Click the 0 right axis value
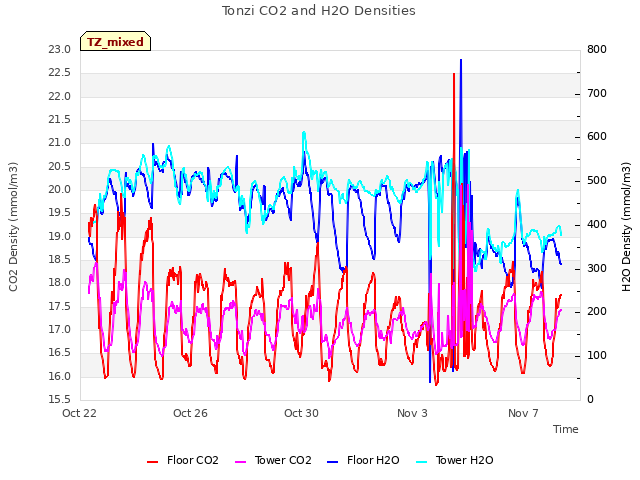Viewport: 640px width, 480px height. [590, 400]
